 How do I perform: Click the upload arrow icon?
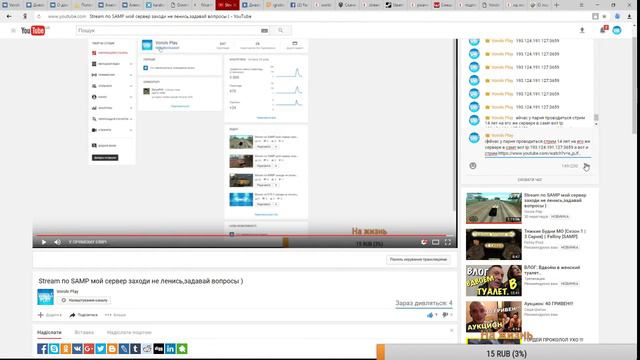(x=582, y=30)
